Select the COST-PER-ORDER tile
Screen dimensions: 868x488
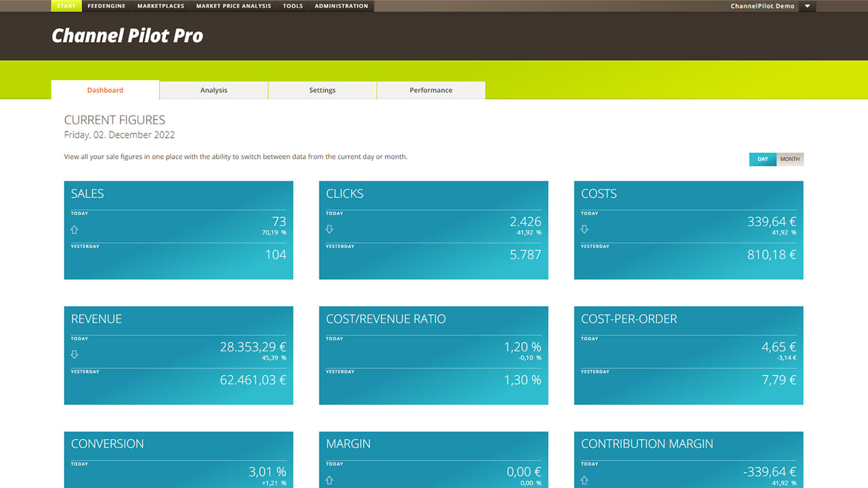coord(688,355)
